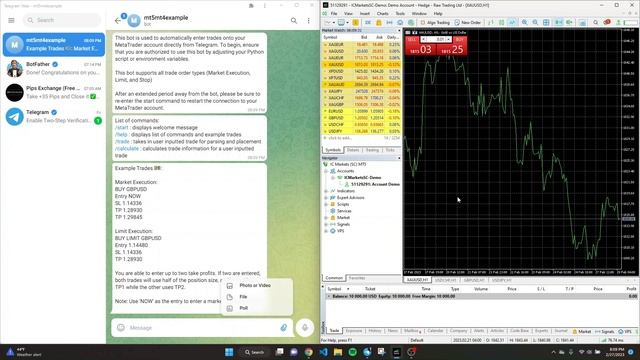Click the paperclip attach icon
Image resolution: width=640 pixels, height=360 pixels.
coord(284,327)
